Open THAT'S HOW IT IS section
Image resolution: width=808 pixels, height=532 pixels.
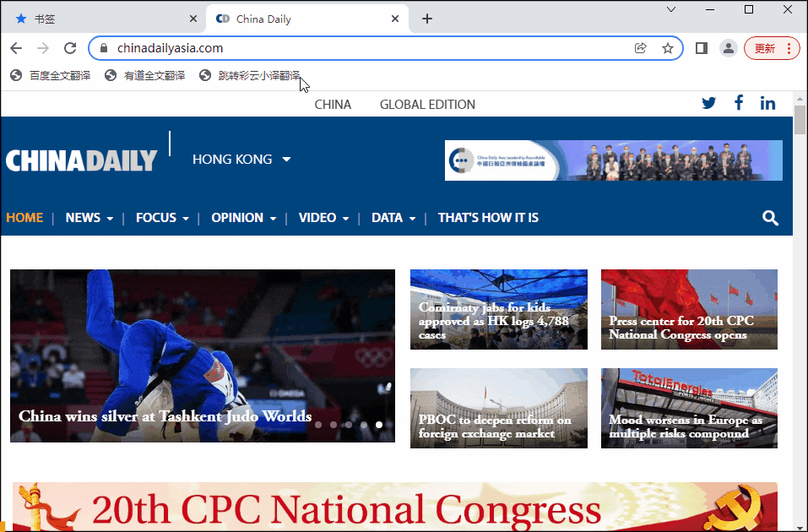[x=488, y=218]
